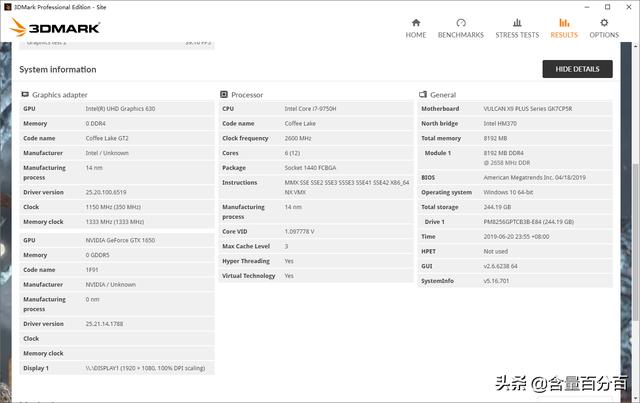The width and height of the screenshot is (640, 403).
Task: Select the Intel Core i7-9750H value
Action: point(311,109)
